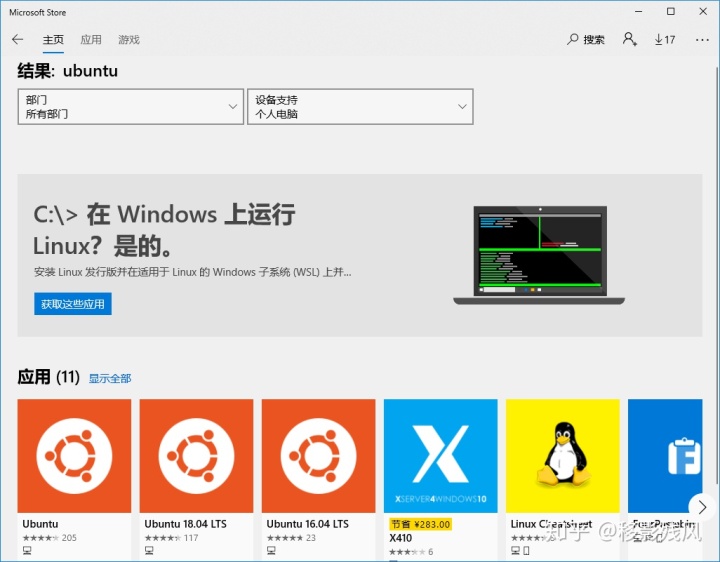Click PC device icon under Ubuntu 18.04 LTS
Viewport: 720px width, 562px height.
click(149, 550)
